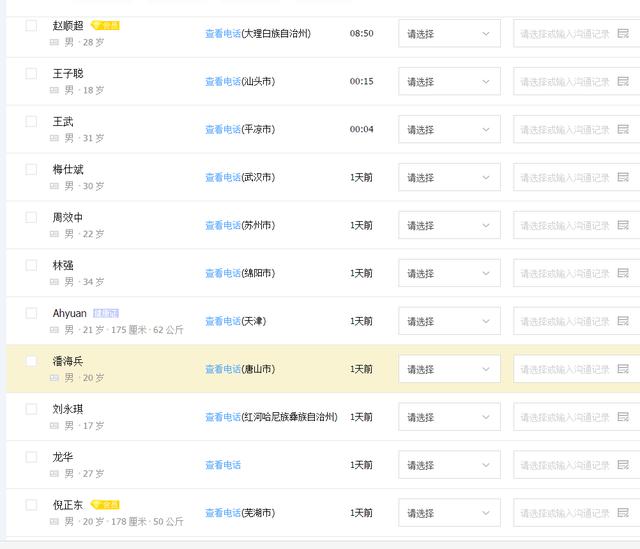
Task: Click the blue badge next to Ahyuan
Action: pos(106,313)
